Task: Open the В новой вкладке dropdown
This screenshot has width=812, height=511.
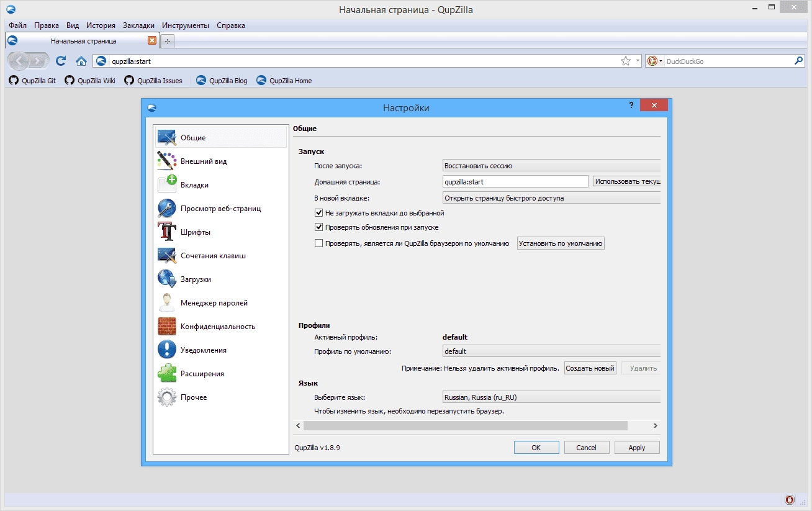Action: click(551, 198)
